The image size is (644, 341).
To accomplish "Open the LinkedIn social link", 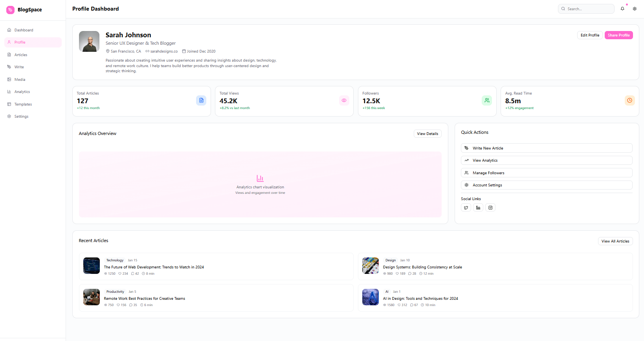I will click(x=478, y=208).
